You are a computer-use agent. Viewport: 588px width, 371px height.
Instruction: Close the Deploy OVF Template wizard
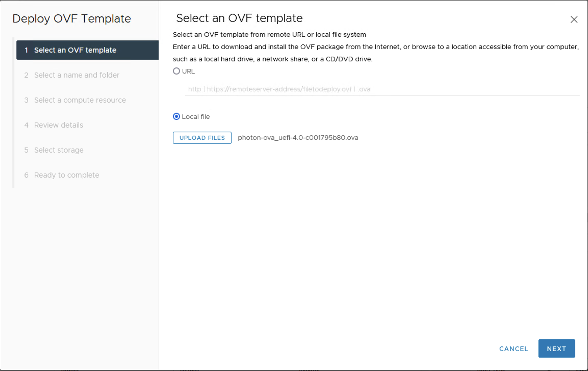point(574,19)
